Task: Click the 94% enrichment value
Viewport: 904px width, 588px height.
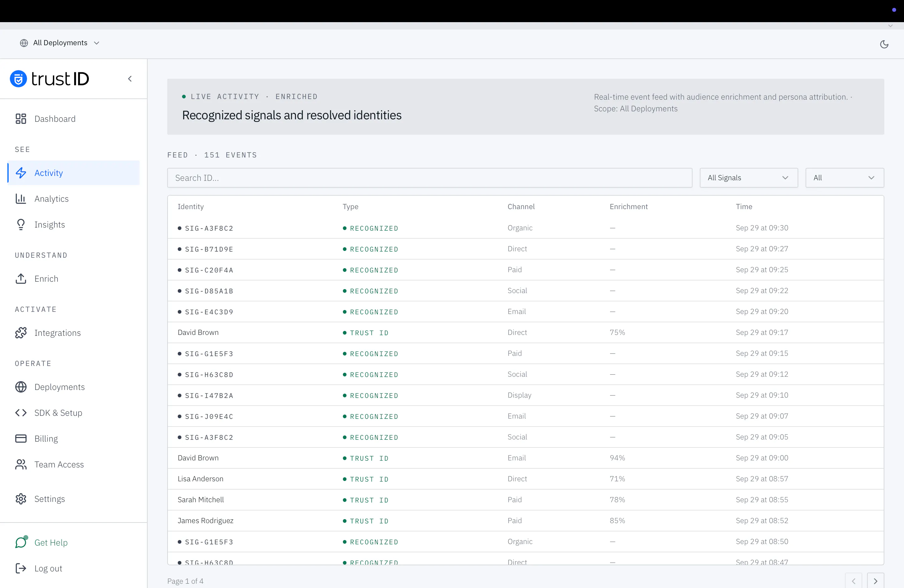Action: pyautogui.click(x=617, y=458)
